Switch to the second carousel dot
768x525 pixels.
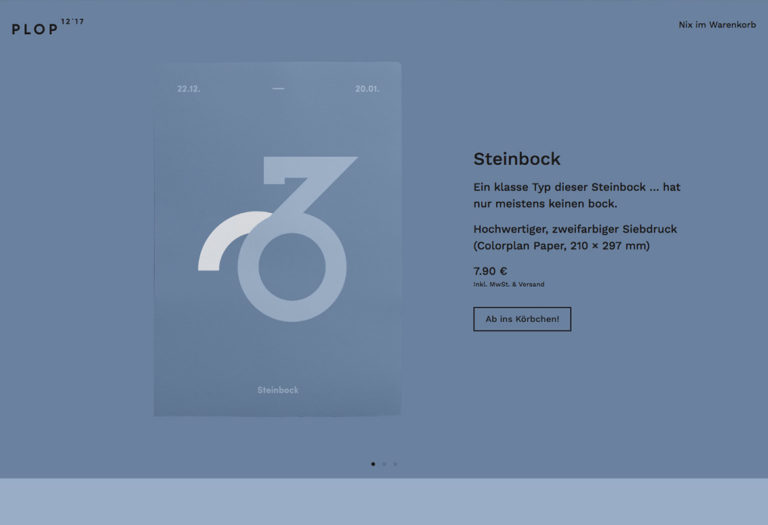click(384, 464)
